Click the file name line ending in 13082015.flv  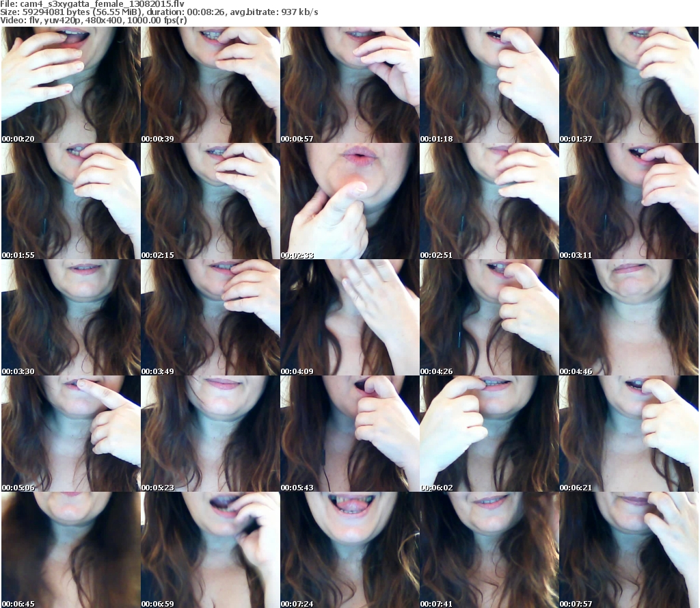pyautogui.click(x=92, y=4)
